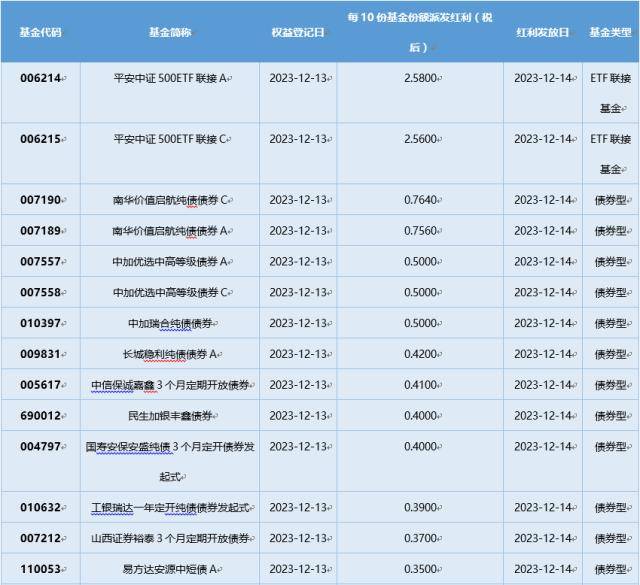Click fund name 国寿安保安盛纯债 3 个月定开债券发起式
Screen dimensions: 640x585
point(170,461)
